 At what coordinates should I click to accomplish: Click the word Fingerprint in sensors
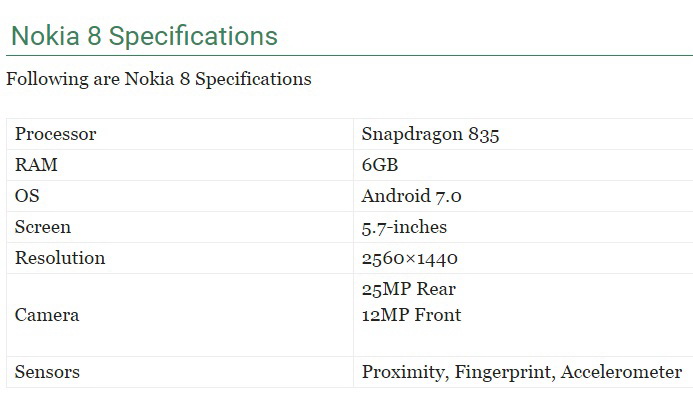(503, 372)
